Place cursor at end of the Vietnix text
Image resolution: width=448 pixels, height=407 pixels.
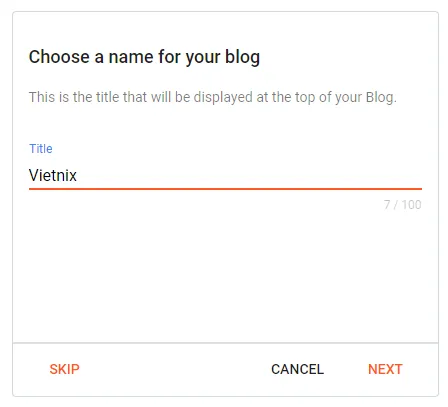click(x=78, y=175)
